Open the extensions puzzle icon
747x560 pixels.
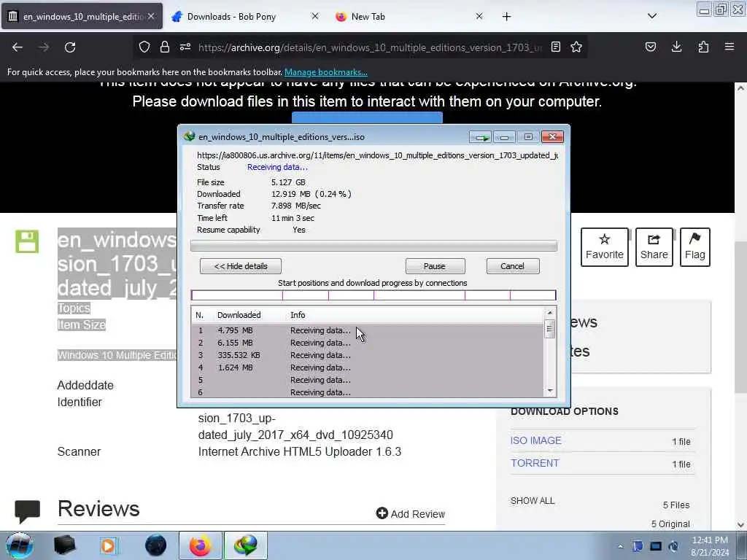703,47
